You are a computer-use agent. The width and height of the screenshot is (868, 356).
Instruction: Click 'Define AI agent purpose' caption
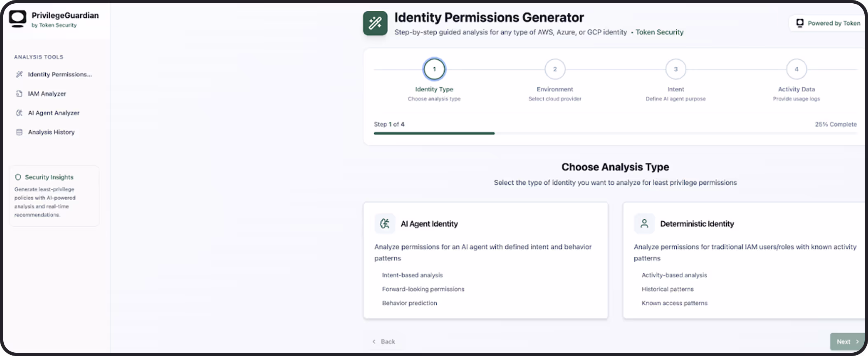(x=676, y=99)
